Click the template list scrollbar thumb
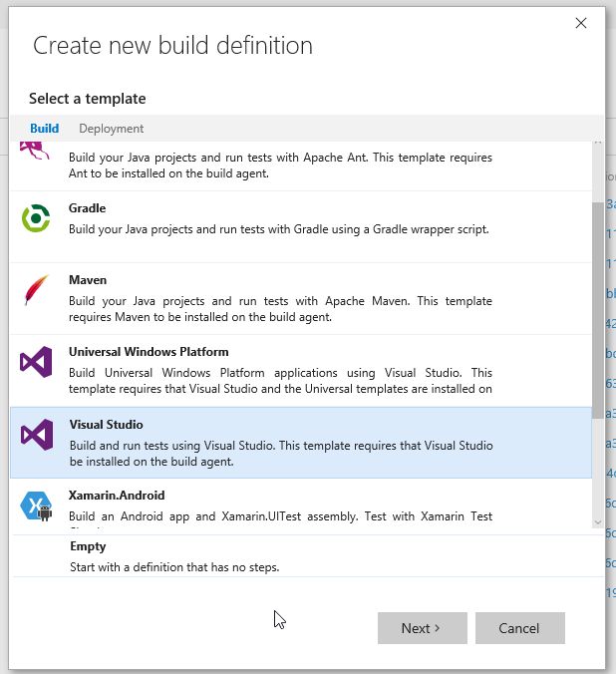 [x=597, y=309]
